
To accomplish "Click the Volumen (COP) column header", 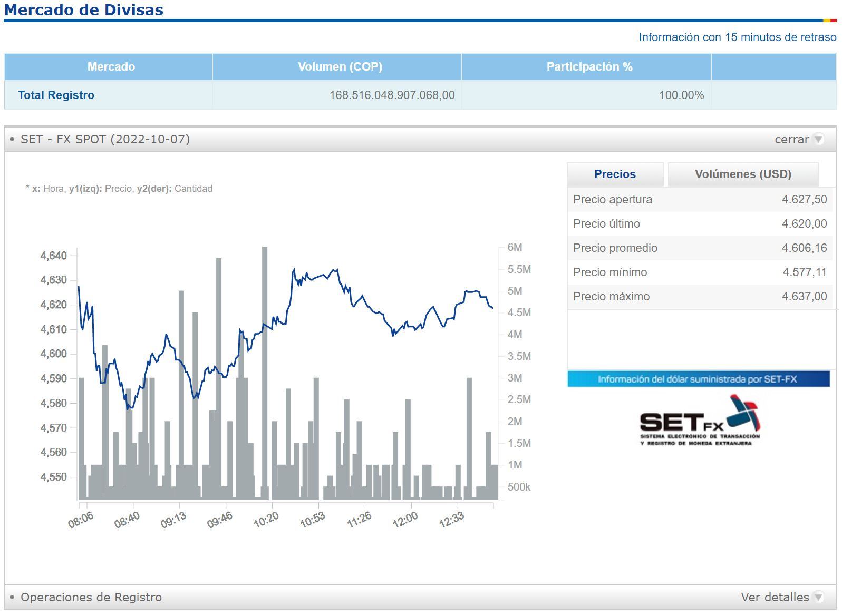I will click(x=340, y=67).
